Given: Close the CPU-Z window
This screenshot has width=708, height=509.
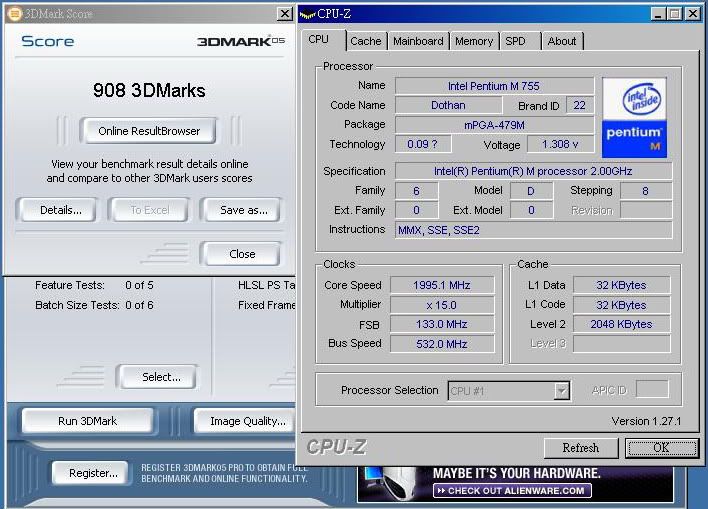Looking at the screenshot, I should click(693, 14).
